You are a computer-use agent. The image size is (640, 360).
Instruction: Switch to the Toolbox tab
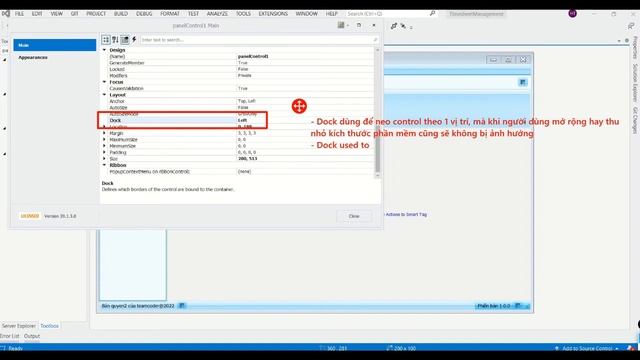[x=49, y=326]
